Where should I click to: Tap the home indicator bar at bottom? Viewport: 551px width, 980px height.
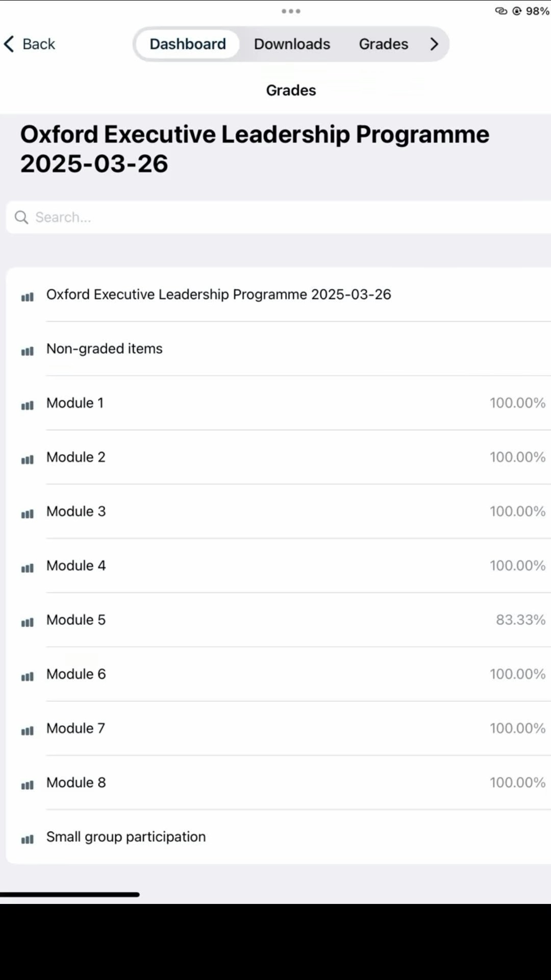coord(70,894)
